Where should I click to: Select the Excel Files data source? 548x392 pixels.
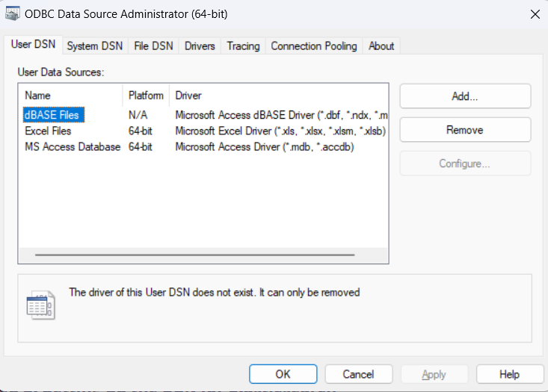tap(49, 131)
